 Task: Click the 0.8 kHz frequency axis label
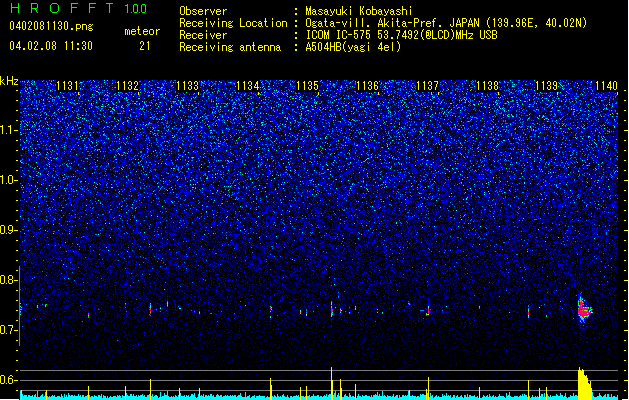tap(9, 280)
